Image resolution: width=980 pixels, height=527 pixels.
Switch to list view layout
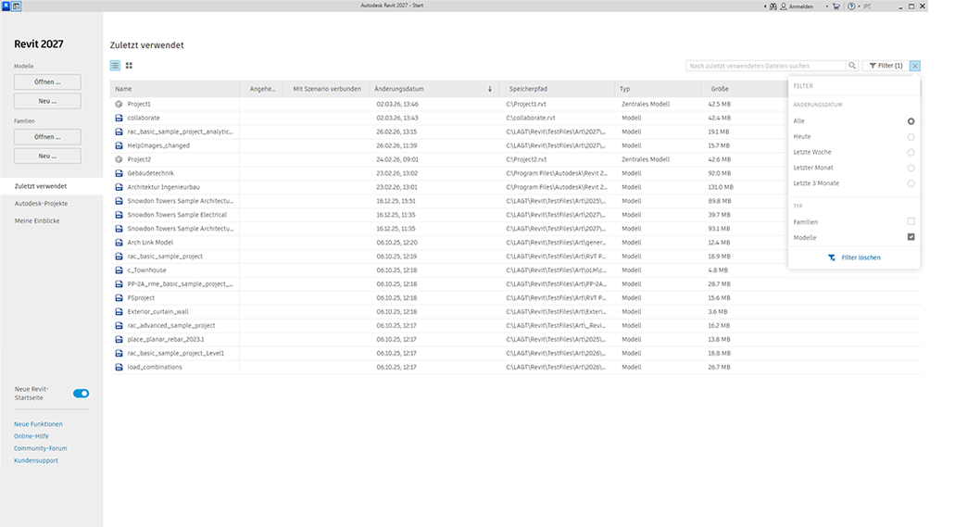[115, 66]
